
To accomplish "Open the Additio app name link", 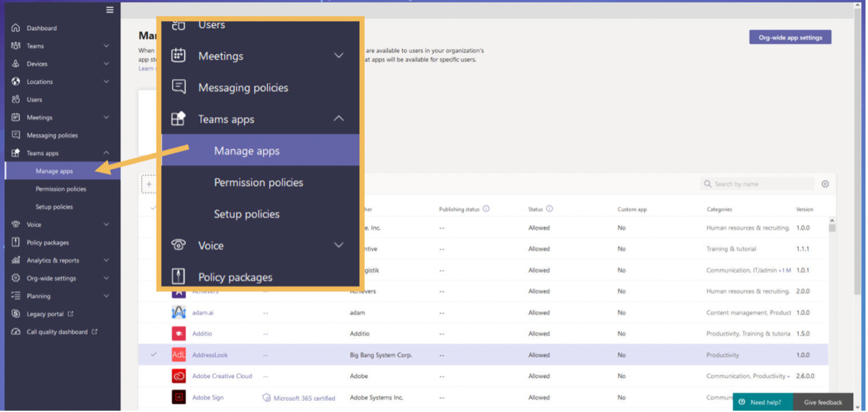I will (203, 334).
